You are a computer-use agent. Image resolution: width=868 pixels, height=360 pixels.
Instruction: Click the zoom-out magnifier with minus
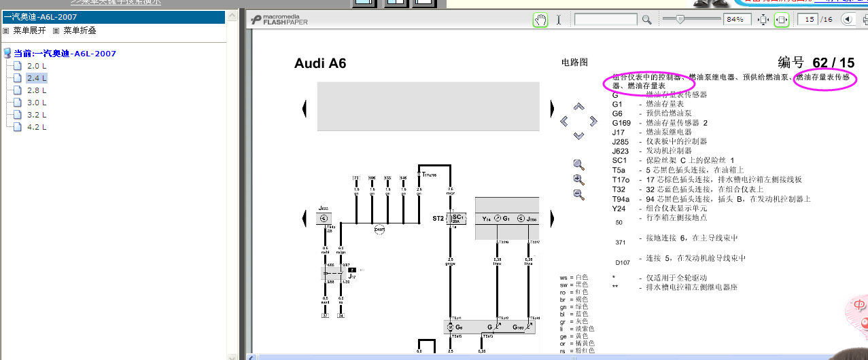[578, 194]
